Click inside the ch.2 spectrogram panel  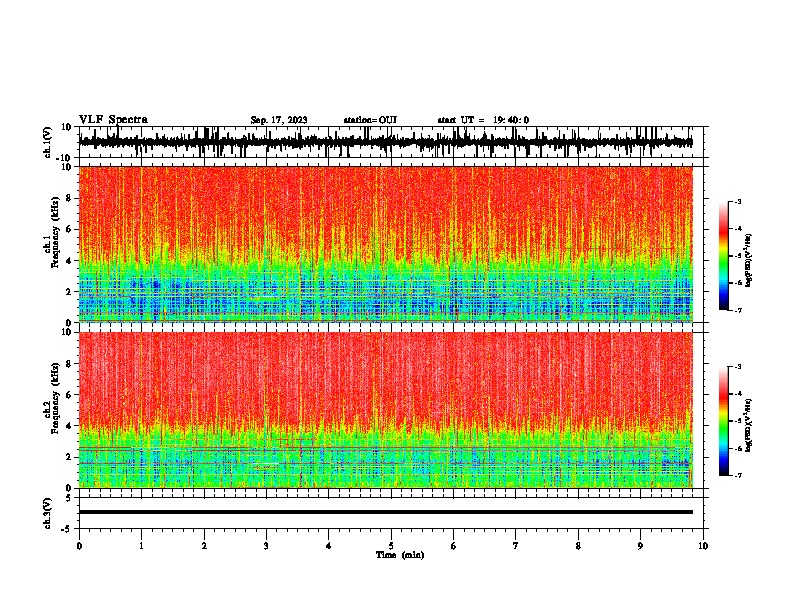coord(386,410)
